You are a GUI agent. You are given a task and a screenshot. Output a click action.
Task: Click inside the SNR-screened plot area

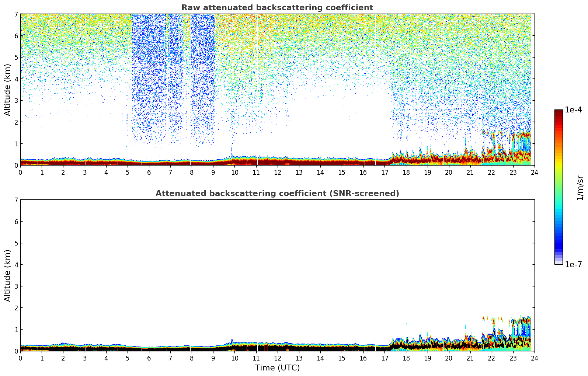click(277, 275)
